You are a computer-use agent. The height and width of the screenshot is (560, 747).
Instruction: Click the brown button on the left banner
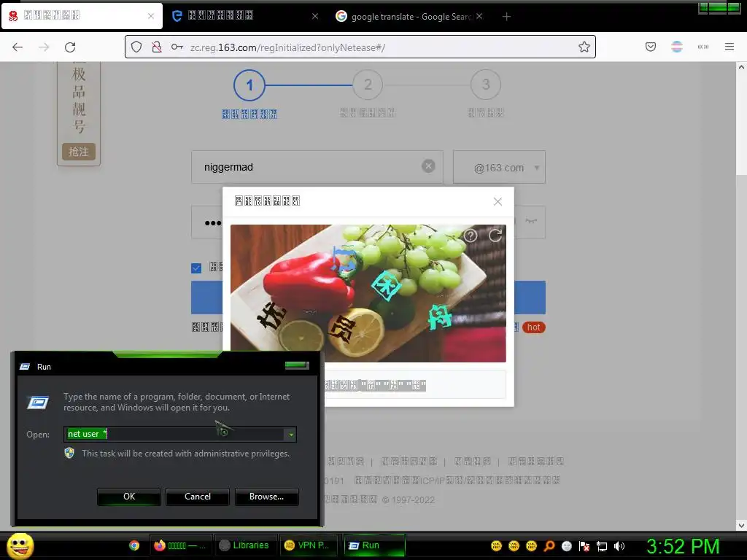pos(79,152)
